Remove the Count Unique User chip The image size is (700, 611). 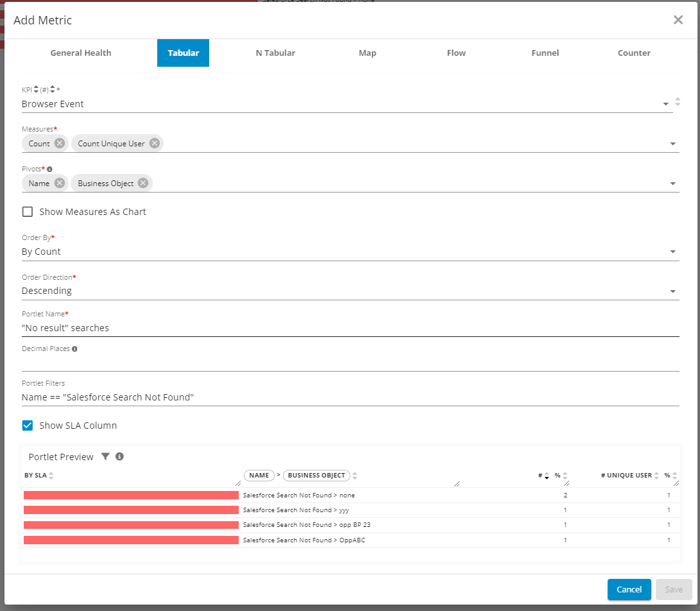[x=155, y=143]
